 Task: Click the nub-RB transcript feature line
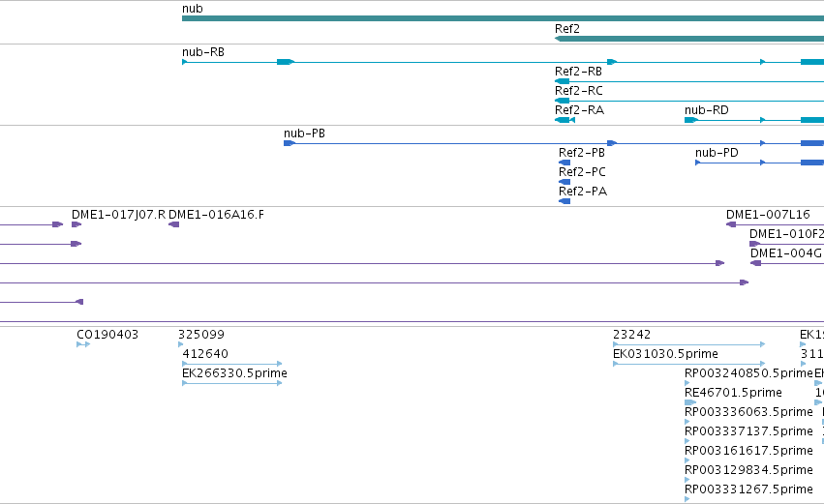click(503, 62)
